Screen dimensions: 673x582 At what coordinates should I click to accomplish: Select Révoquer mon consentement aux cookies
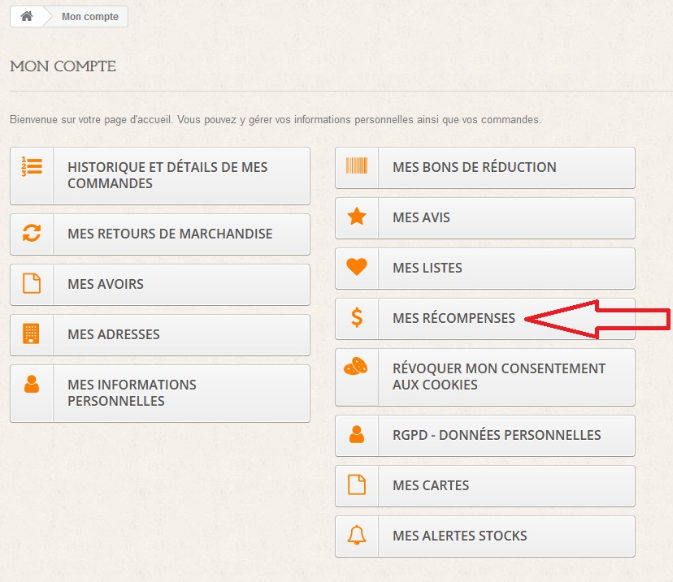[x=485, y=377]
